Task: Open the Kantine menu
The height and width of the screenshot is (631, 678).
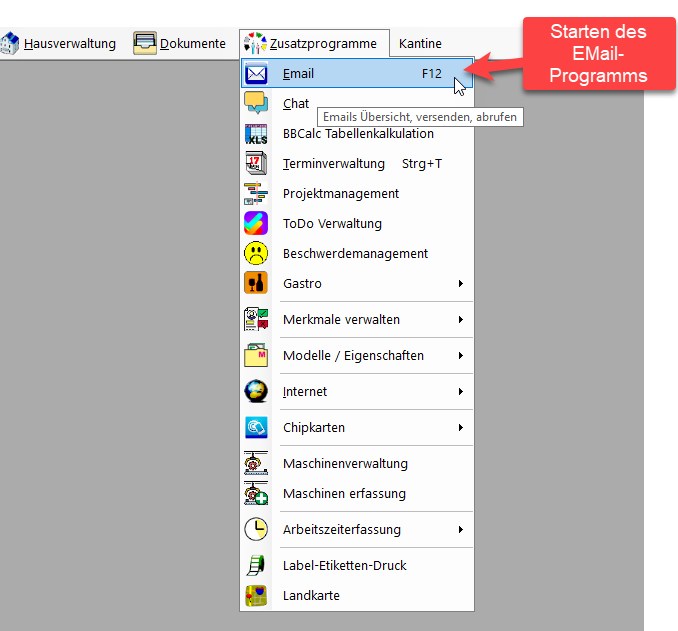Action: [420, 43]
